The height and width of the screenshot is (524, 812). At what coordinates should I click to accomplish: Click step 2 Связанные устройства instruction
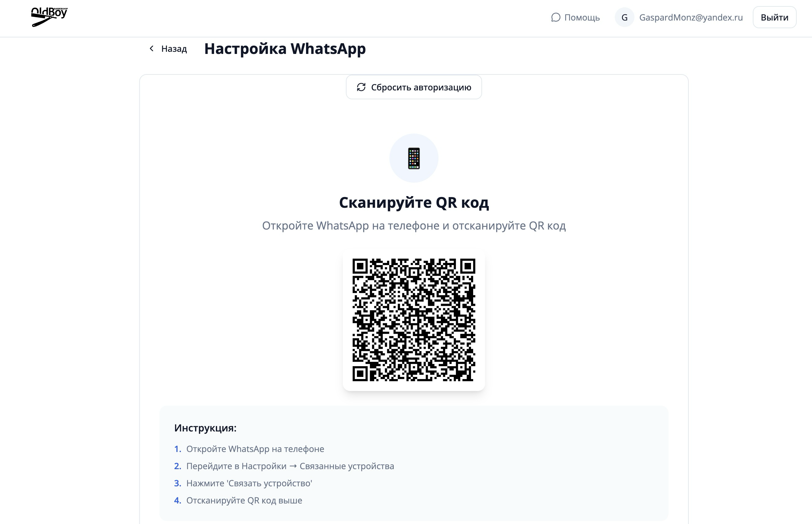pyautogui.click(x=290, y=466)
